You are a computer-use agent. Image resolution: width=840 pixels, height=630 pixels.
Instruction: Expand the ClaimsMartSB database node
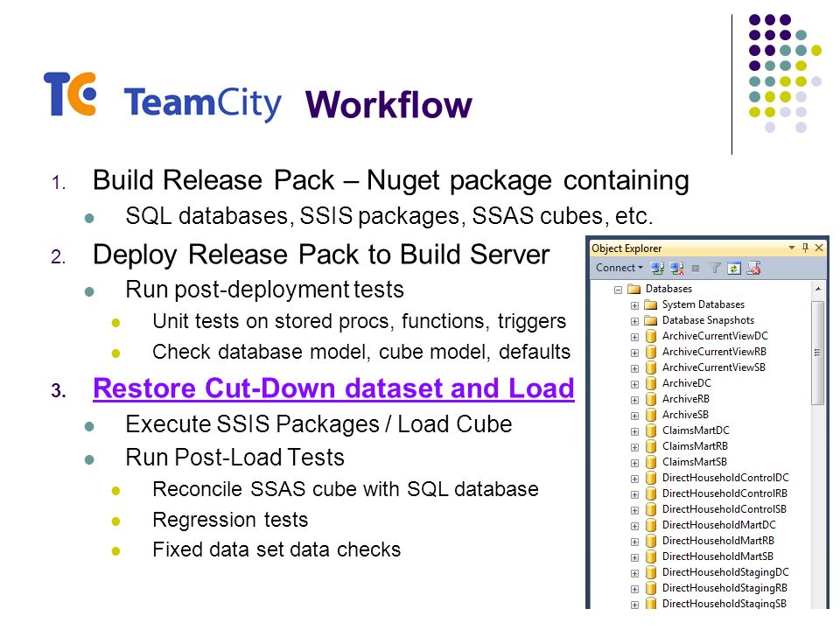click(x=635, y=463)
